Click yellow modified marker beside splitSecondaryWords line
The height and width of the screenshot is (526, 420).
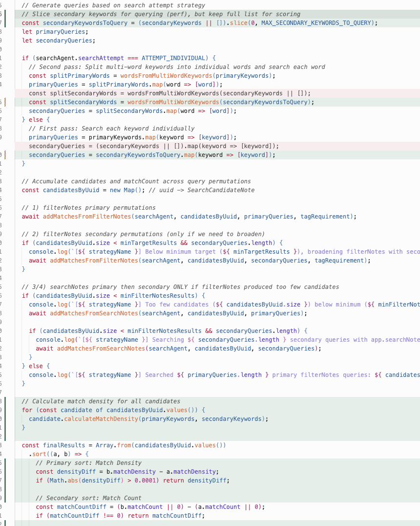(x=5, y=102)
